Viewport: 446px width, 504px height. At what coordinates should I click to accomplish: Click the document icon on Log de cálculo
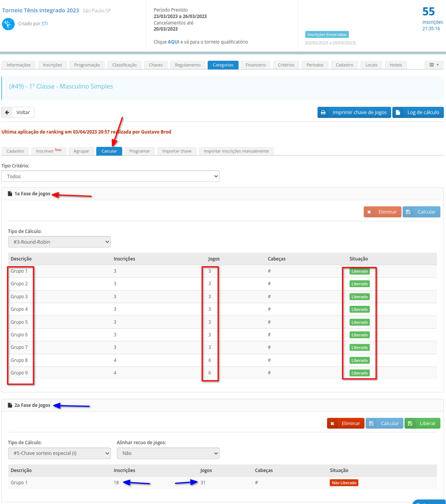398,113
